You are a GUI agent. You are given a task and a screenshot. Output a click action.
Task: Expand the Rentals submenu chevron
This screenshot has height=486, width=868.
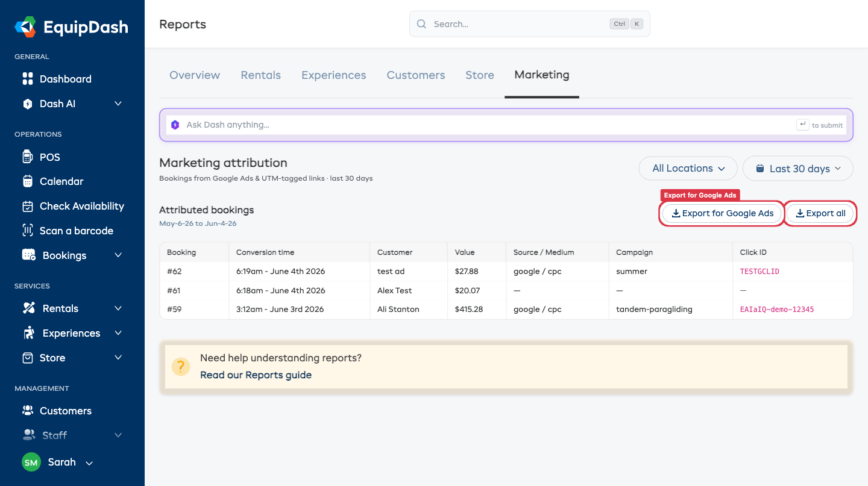coord(118,308)
